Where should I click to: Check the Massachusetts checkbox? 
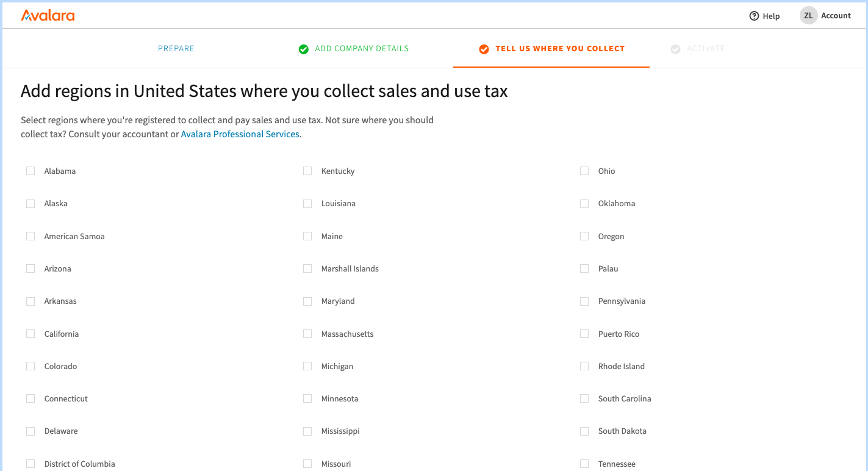[x=307, y=334]
